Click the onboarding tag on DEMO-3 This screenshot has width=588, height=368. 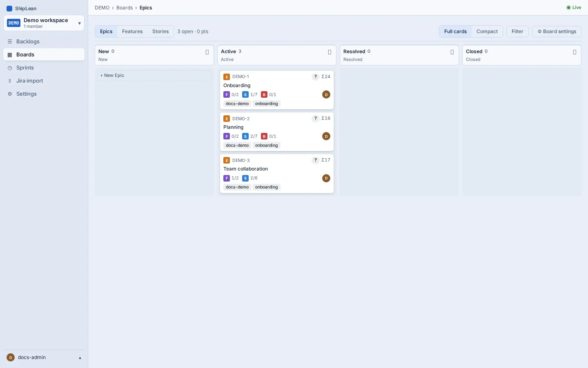[x=267, y=187]
